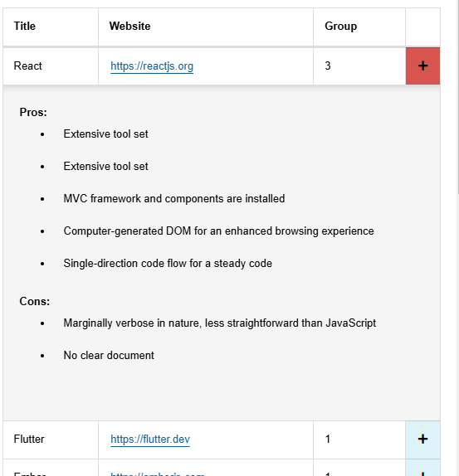The width and height of the screenshot is (459, 476).
Task: Select the Flutter title cell
Action: (x=51, y=440)
